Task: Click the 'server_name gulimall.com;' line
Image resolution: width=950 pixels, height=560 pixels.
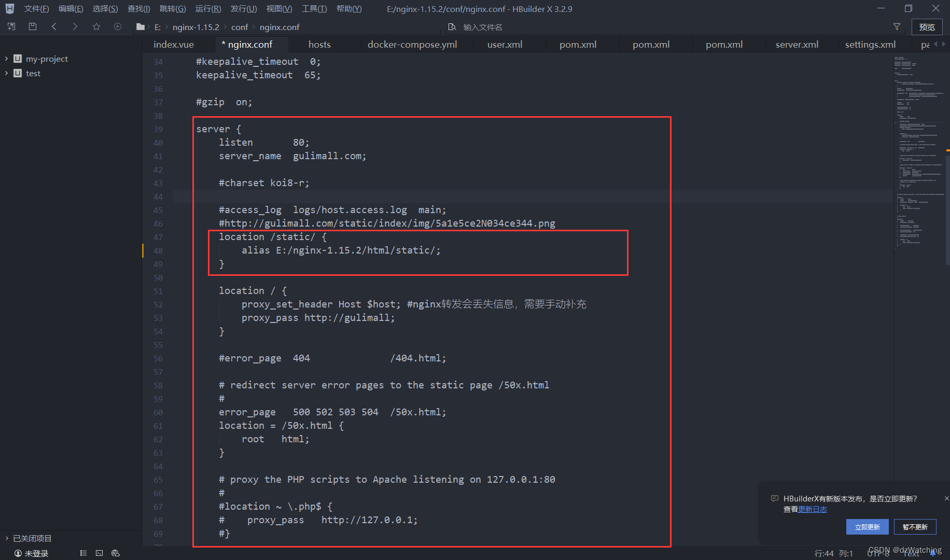Action: 292,156
